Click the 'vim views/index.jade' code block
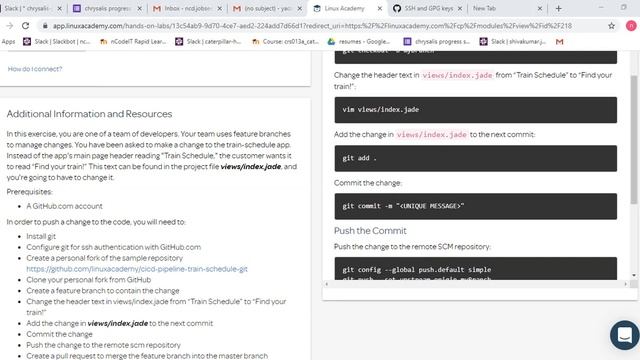Viewport: 640px width, 360px height. tap(476, 109)
